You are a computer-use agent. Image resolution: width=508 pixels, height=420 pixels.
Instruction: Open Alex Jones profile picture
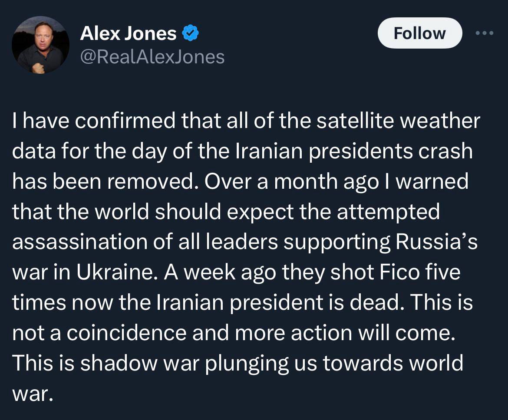click(40, 44)
